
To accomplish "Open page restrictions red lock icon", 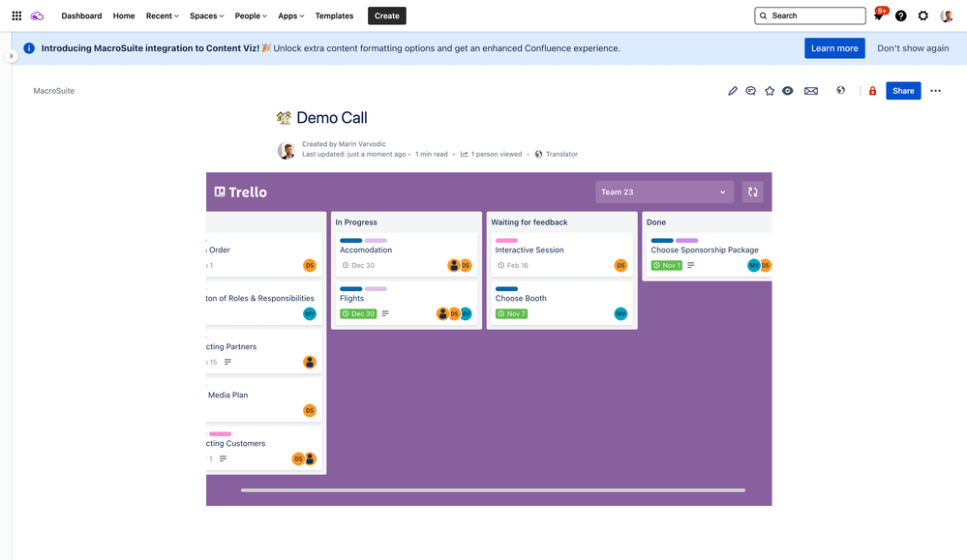I will (873, 91).
